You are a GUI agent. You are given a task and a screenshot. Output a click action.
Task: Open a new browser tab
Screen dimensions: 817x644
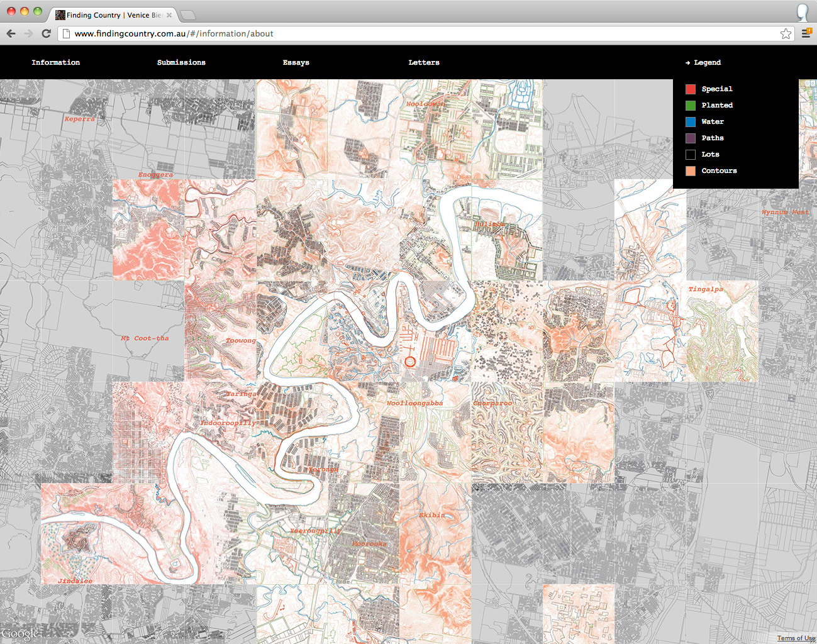coord(187,15)
